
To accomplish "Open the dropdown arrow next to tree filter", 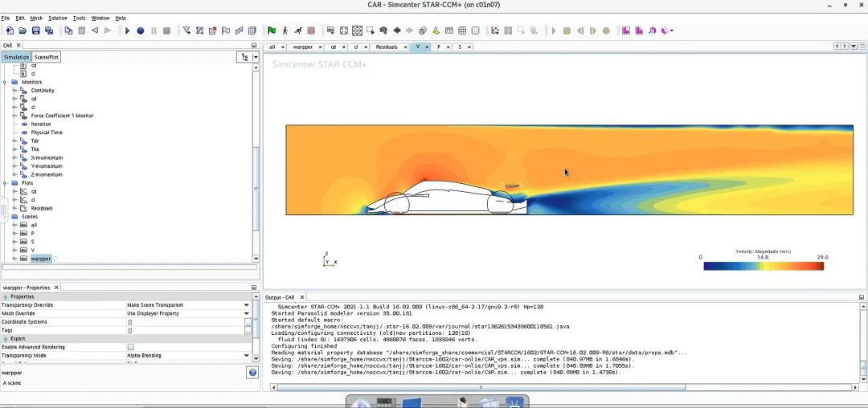I will click(x=256, y=57).
